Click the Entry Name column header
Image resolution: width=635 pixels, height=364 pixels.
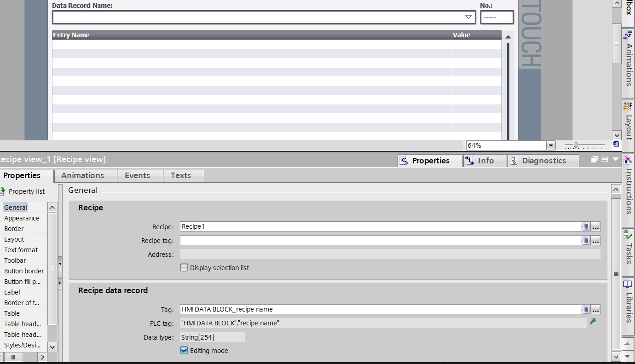[252, 35]
